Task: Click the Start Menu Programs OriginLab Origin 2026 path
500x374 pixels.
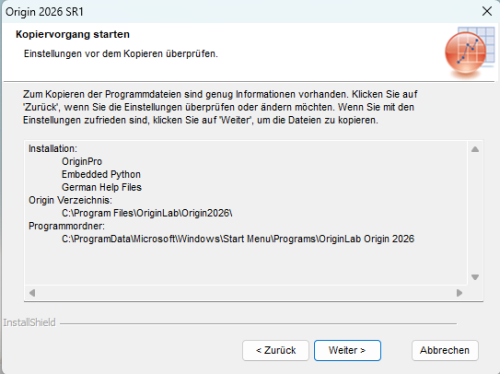Action: pyautogui.click(x=238, y=239)
